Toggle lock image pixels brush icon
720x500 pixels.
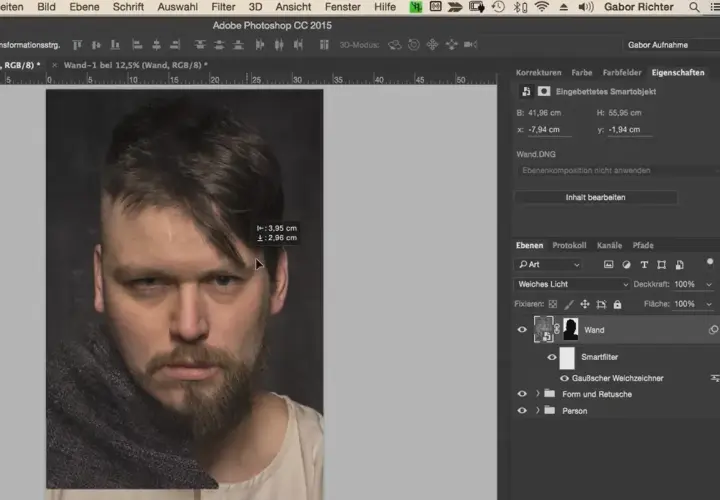coord(569,304)
